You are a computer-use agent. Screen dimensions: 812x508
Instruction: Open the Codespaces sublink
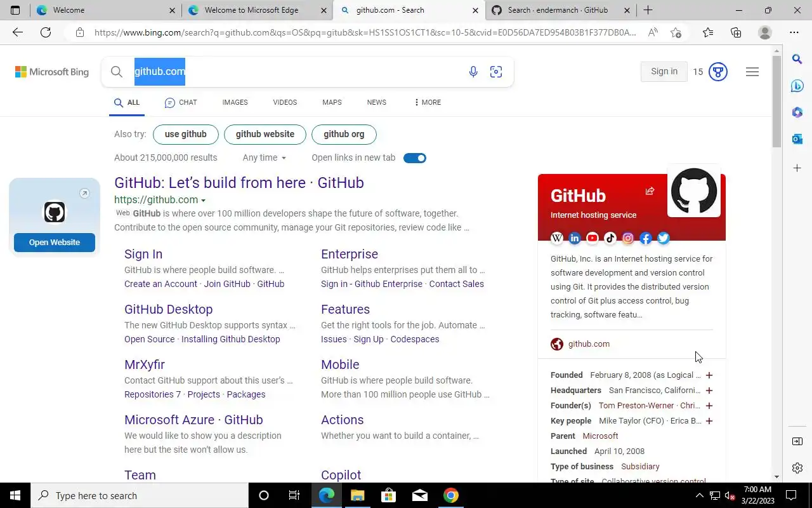(x=415, y=339)
